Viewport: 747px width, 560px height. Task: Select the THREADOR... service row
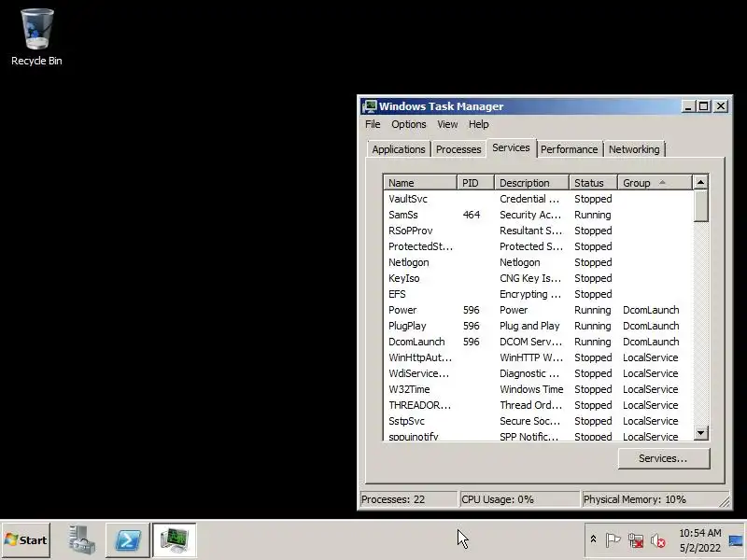coord(539,405)
